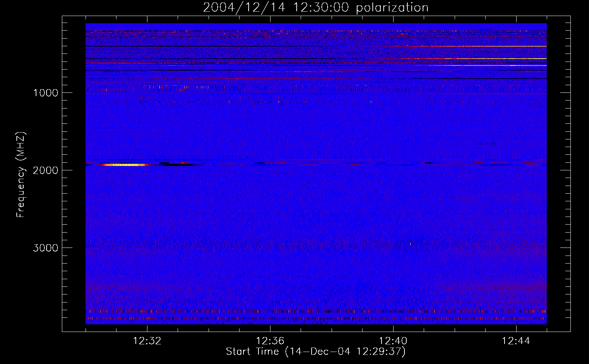Click the 2000 frequency tick label

point(46,170)
